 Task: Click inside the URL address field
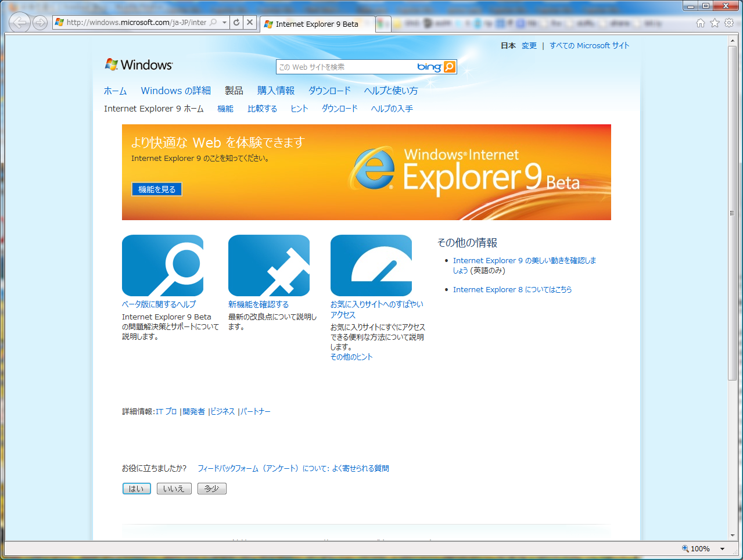tap(136, 22)
